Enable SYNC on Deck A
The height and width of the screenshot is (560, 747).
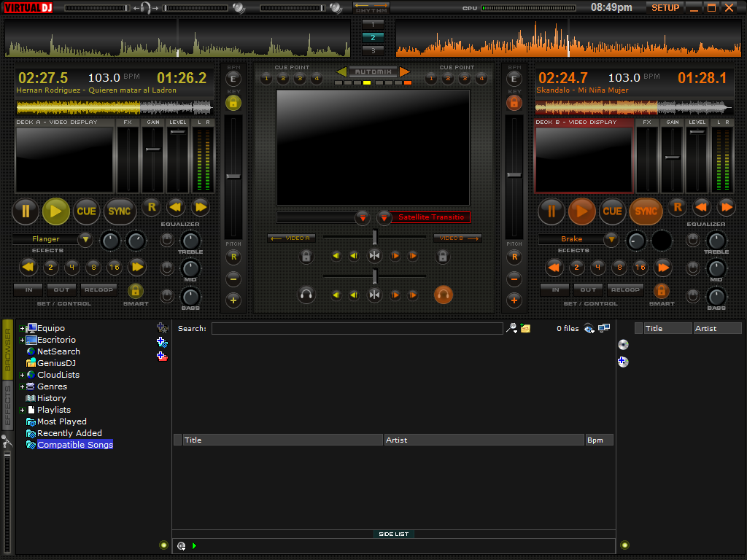click(x=119, y=211)
